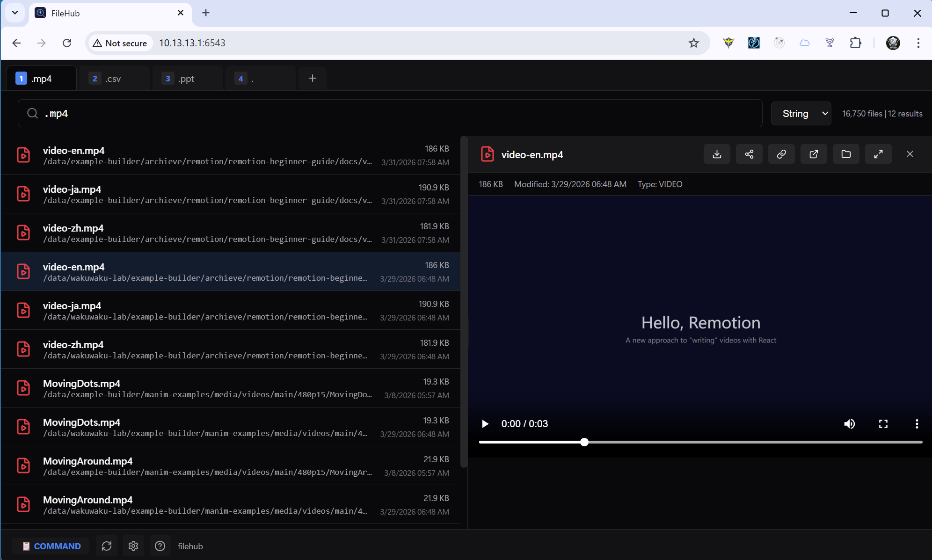This screenshot has height=560, width=932.
Task: Open the browser extensions menu
Action: tap(856, 43)
